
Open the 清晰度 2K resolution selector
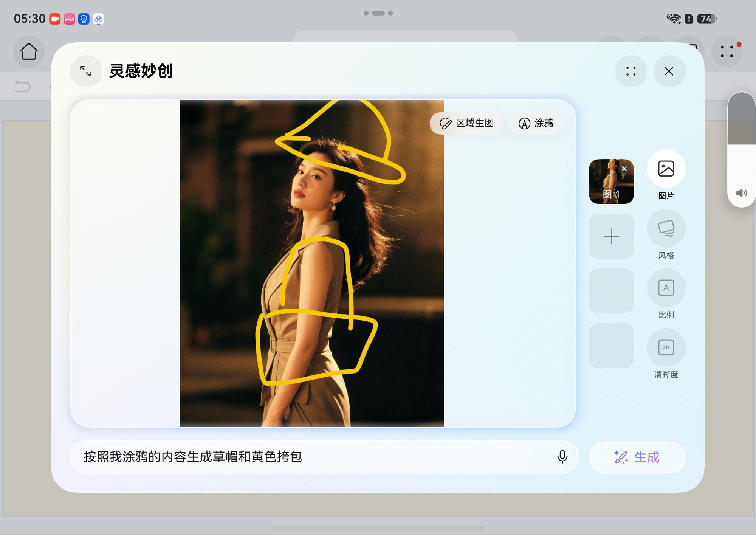pos(666,347)
